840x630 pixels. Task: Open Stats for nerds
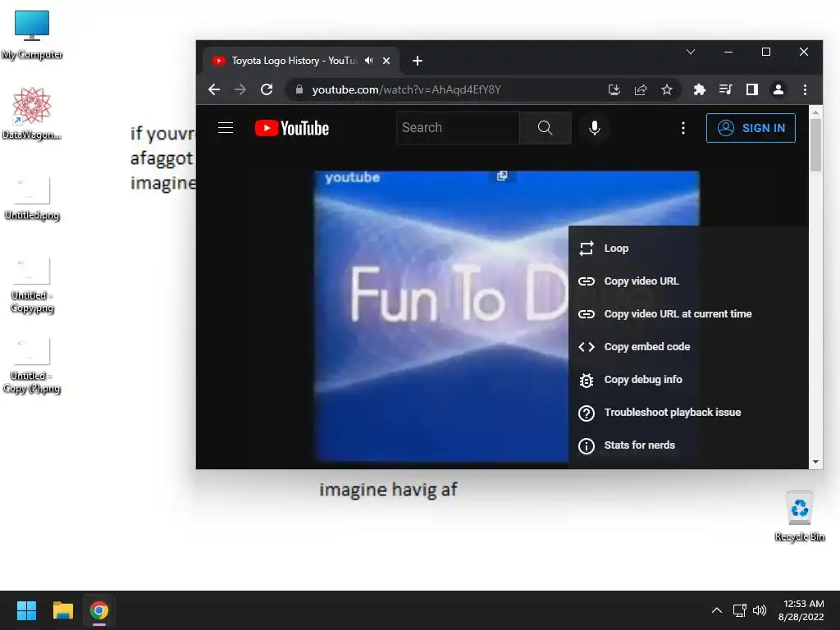click(x=688, y=445)
